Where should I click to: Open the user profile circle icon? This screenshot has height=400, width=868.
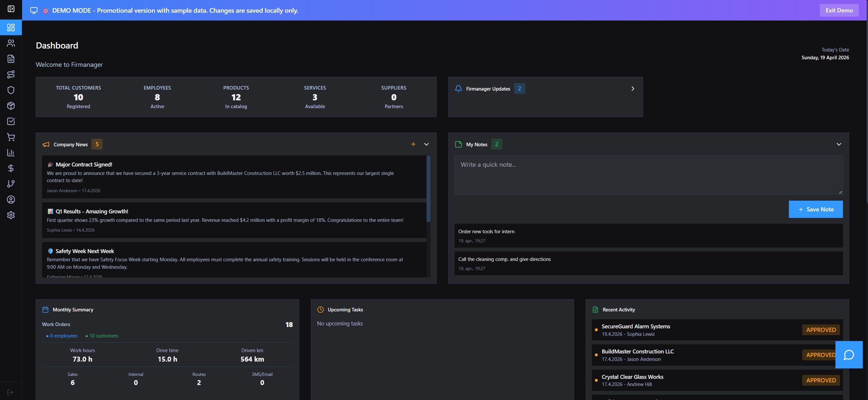pos(11,199)
